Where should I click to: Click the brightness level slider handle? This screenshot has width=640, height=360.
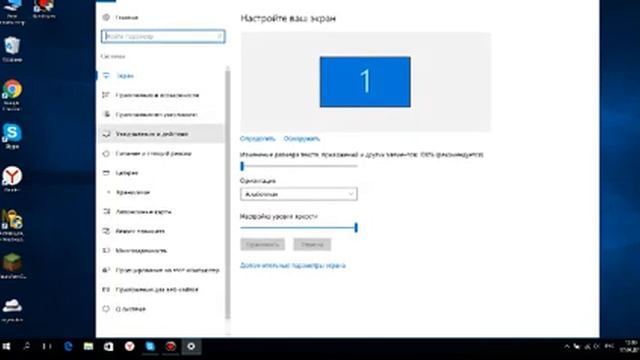click(356, 227)
